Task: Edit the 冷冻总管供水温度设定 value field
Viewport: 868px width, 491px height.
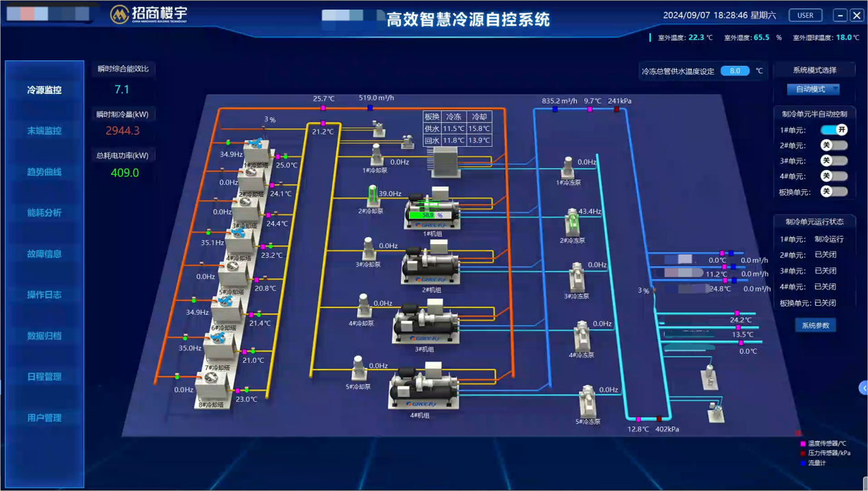Action: click(734, 71)
